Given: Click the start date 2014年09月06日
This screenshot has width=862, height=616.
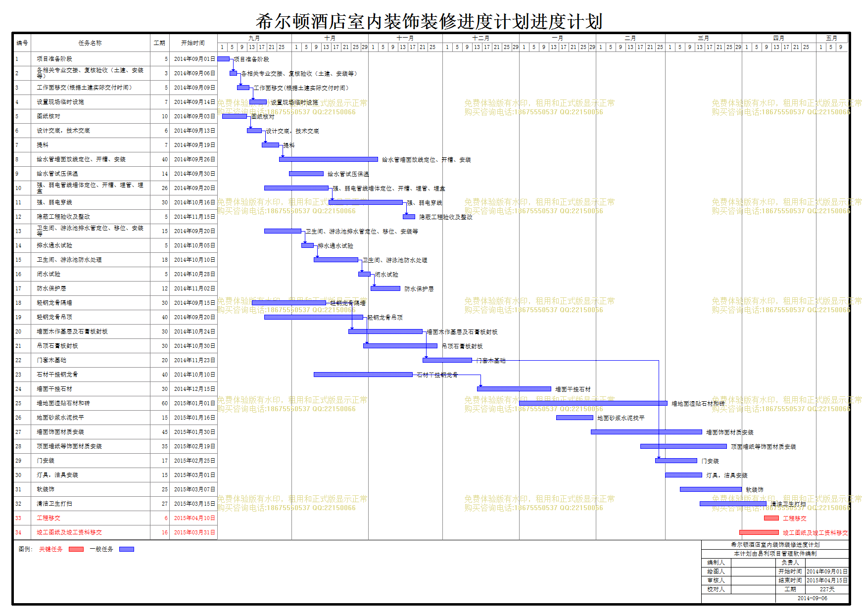Looking at the screenshot, I should point(194,73).
